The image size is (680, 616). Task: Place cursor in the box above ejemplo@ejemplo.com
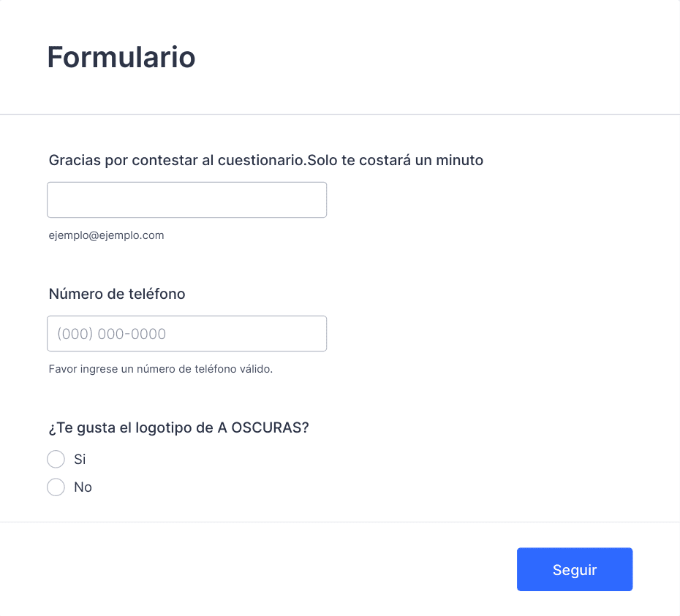coord(187,199)
